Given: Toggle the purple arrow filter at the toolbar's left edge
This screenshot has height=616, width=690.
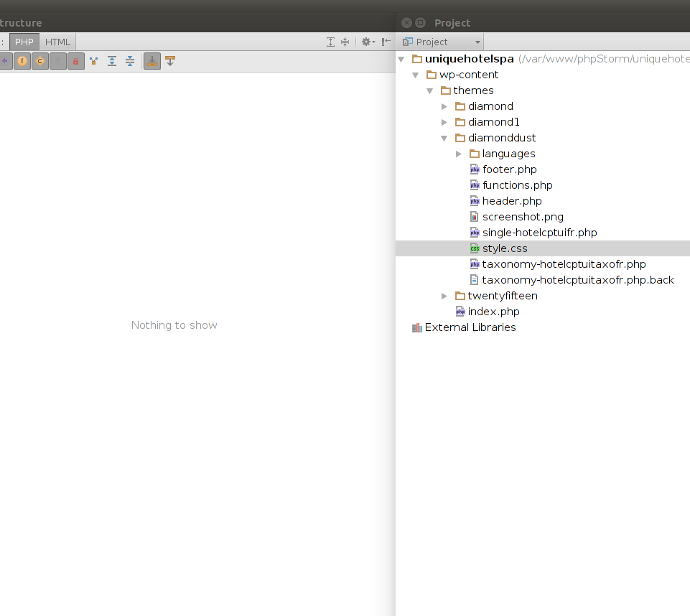Looking at the screenshot, I should pos(5,61).
